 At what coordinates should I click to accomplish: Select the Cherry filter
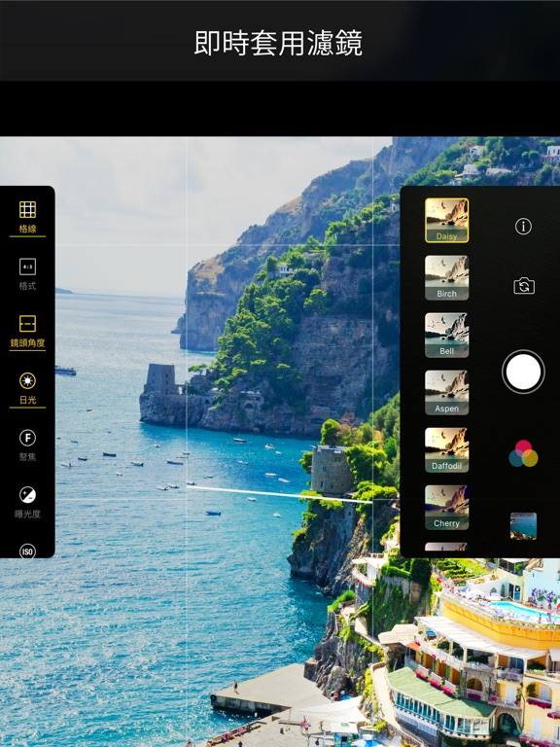coord(446,508)
